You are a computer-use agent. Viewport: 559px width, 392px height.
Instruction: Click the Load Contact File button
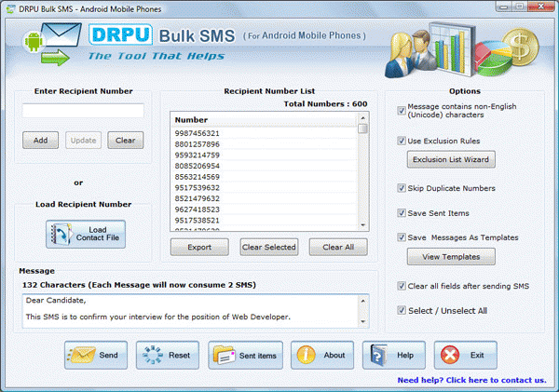coord(86,234)
